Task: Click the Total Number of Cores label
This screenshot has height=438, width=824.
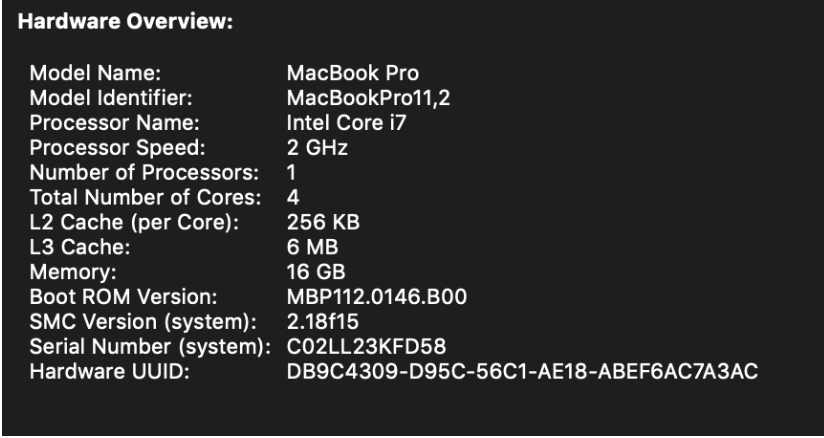Action: (x=145, y=197)
